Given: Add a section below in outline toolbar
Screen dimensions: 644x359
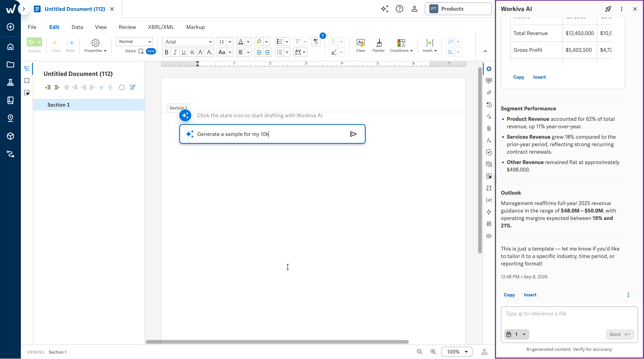Looking at the screenshot, I should click(x=57, y=87).
